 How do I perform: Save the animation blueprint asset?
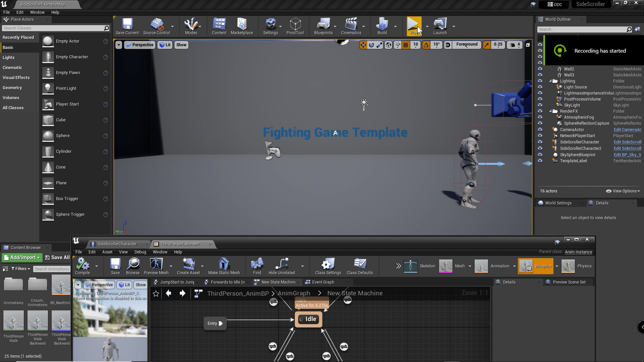(x=115, y=266)
